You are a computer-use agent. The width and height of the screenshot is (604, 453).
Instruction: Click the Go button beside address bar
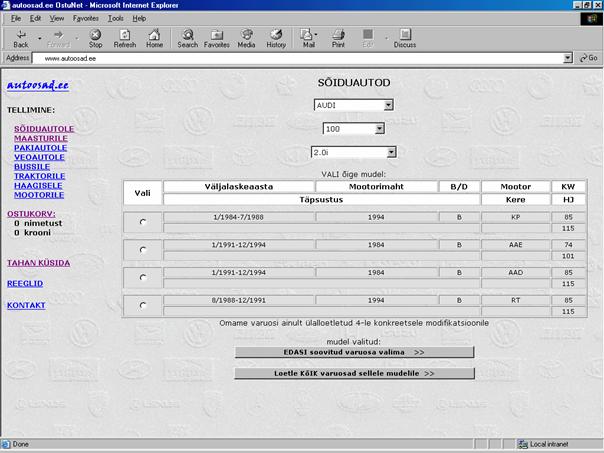[x=589, y=58]
